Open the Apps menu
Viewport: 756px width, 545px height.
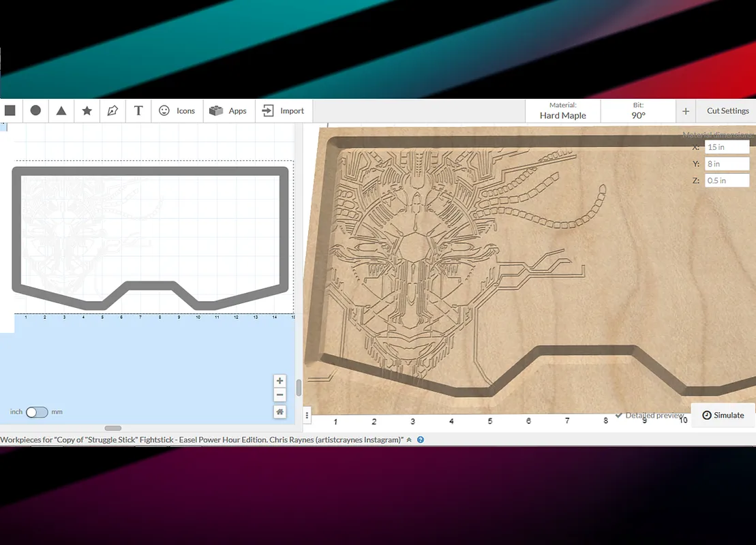coord(229,110)
